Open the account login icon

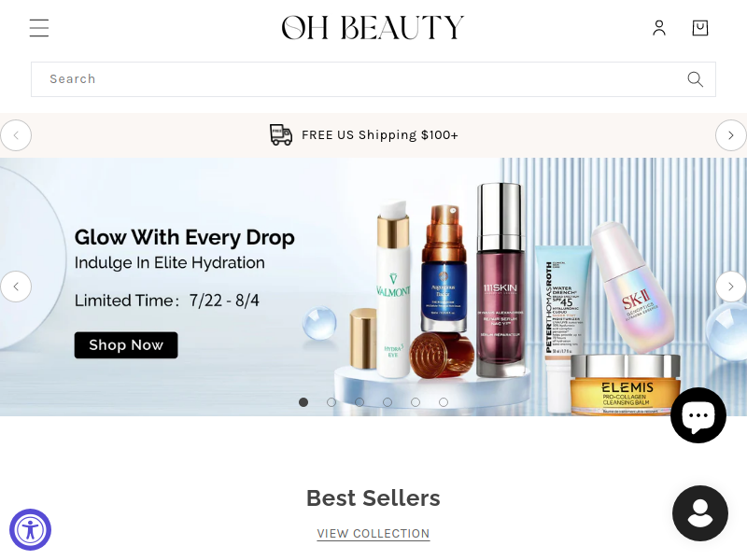[x=659, y=28]
